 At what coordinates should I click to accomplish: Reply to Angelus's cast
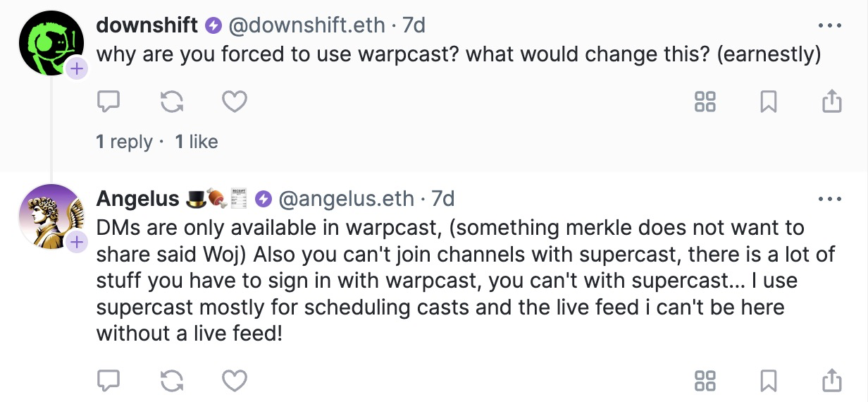coord(107,381)
